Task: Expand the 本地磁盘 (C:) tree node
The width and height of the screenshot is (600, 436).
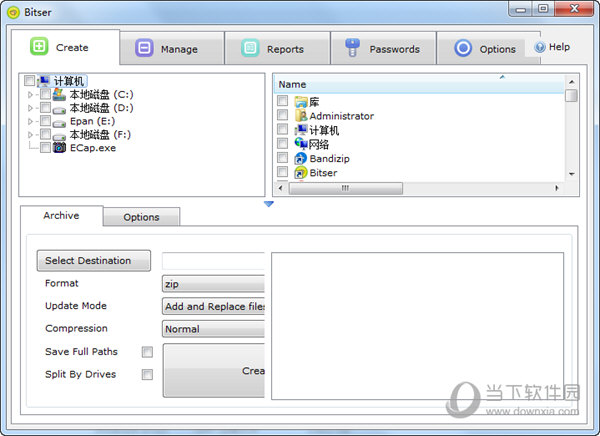Action: pyautogui.click(x=30, y=95)
